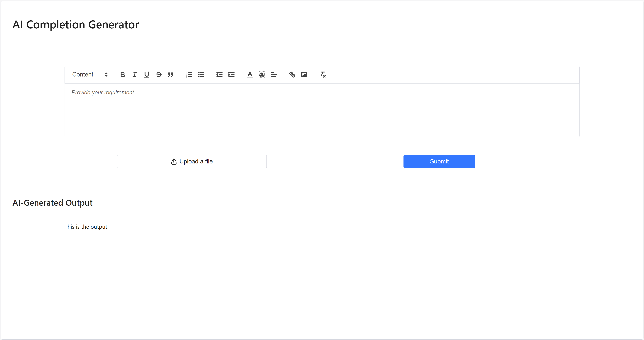Insert a blockquote

pyautogui.click(x=170, y=75)
